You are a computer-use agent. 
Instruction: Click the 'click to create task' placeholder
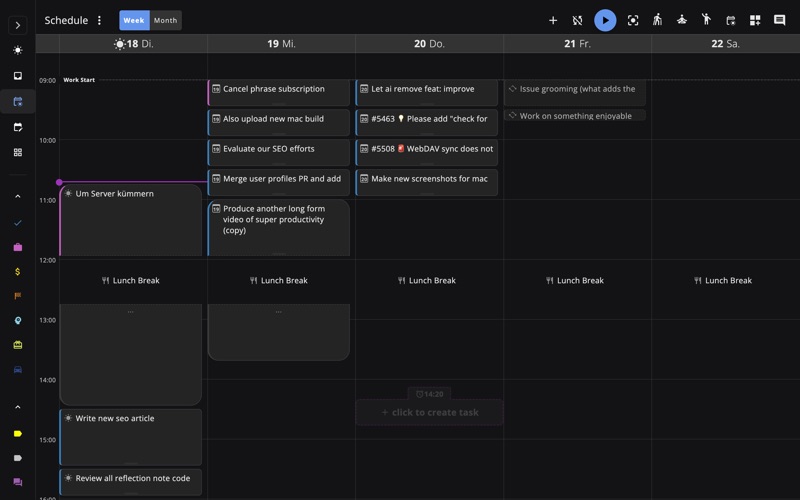(430, 412)
